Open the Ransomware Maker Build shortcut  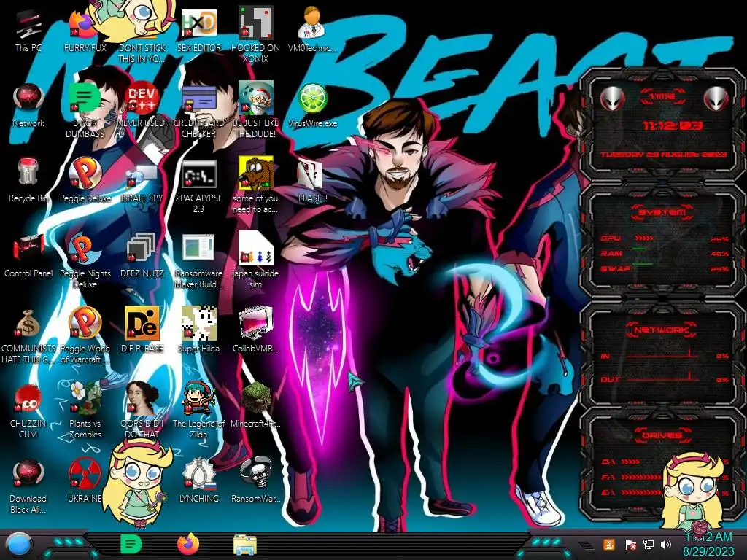click(198, 249)
